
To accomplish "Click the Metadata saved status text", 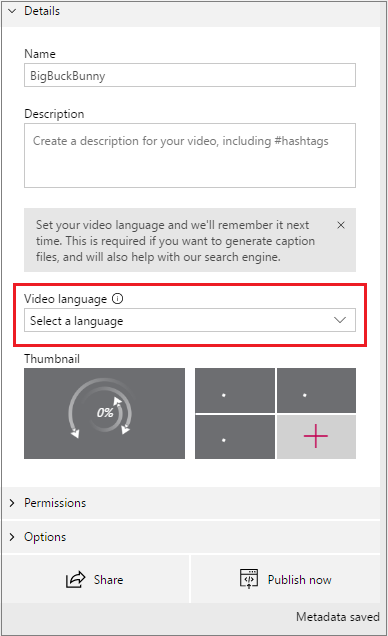I will click(338, 617).
